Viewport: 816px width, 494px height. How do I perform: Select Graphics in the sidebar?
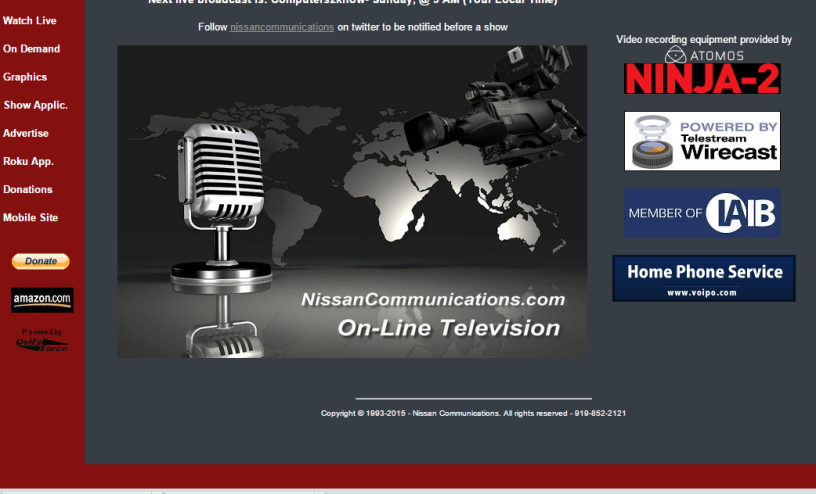(x=25, y=77)
